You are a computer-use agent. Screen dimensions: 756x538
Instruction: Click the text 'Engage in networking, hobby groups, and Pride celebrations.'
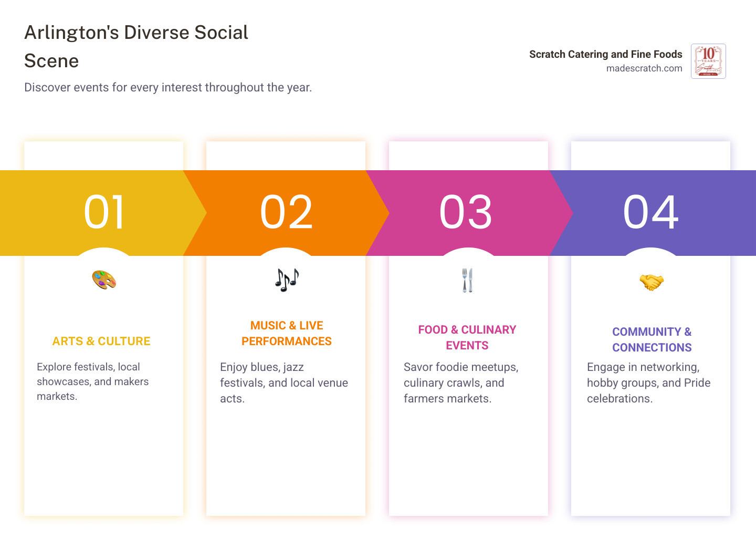[649, 383]
